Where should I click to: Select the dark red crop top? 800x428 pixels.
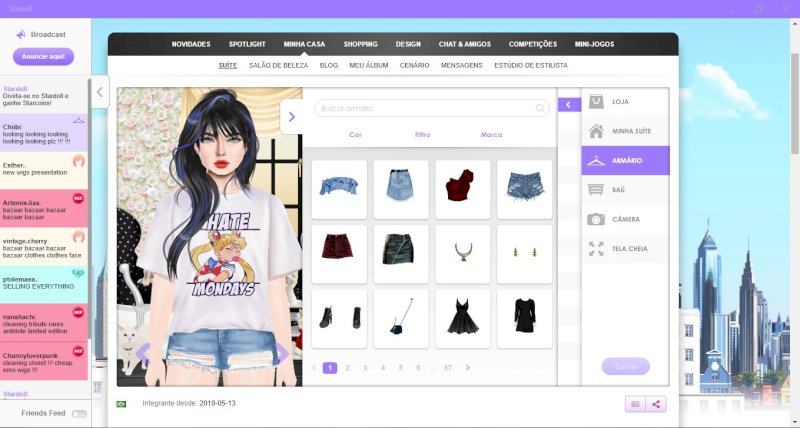click(x=463, y=189)
